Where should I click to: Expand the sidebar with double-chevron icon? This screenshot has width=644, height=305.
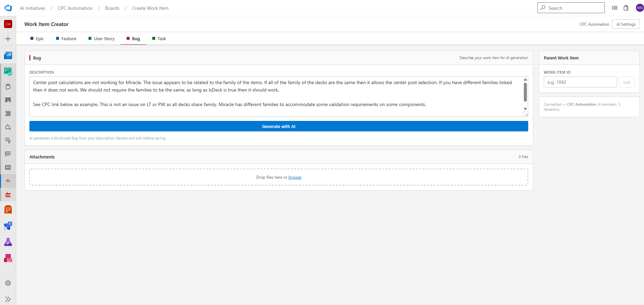tap(8, 299)
